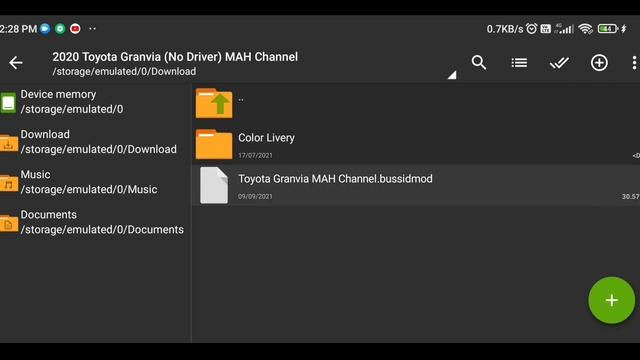Tap the red notification icon in status bar

point(75,29)
